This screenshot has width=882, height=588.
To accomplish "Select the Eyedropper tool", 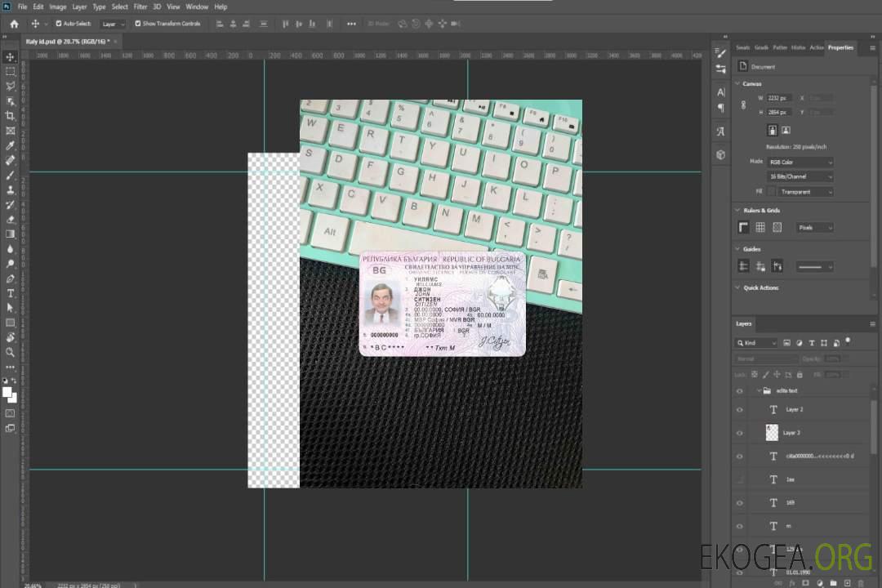I will [x=10, y=145].
